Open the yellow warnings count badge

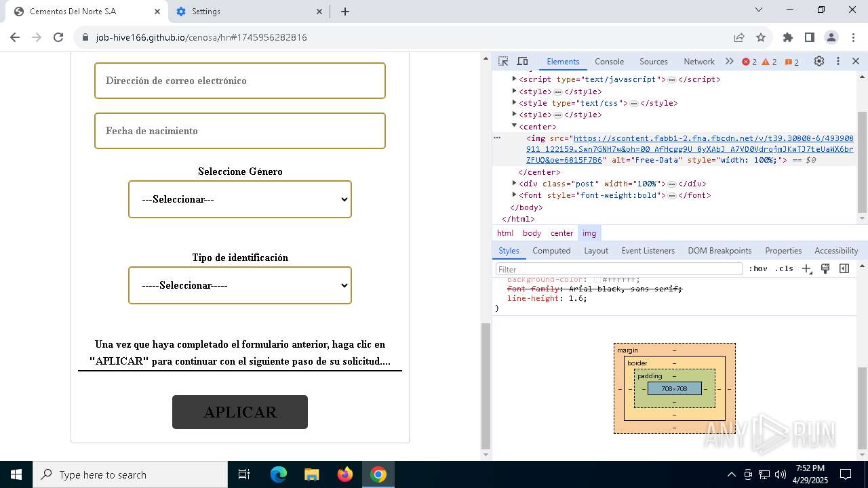(770, 62)
